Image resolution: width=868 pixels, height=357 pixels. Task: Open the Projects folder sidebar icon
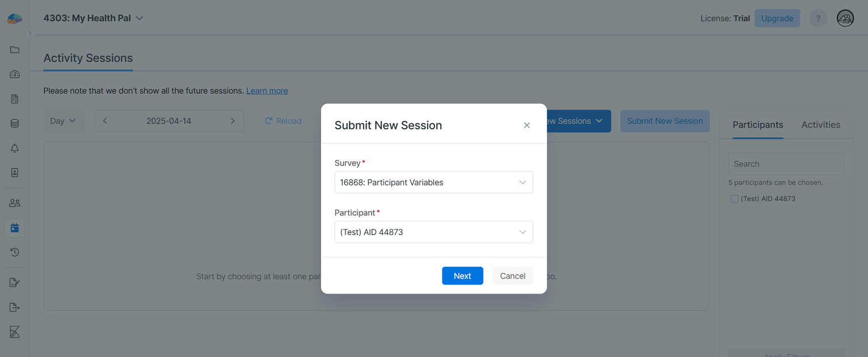coord(14,49)
